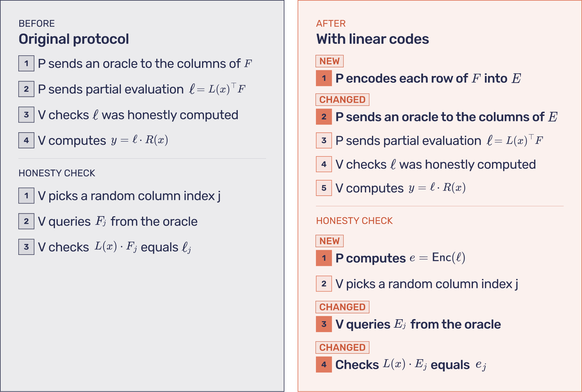Click orange step 4 box beside Checks L(x)

pyautogui.click(x=324, y=365)
